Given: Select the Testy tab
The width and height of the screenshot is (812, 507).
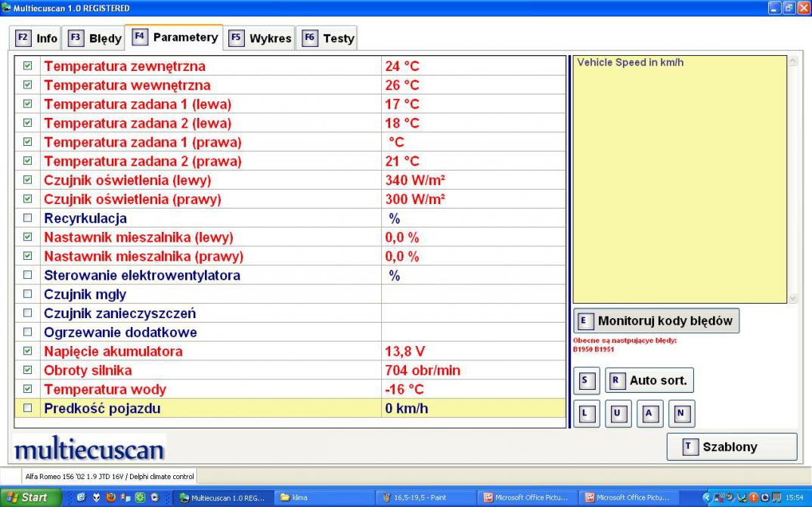Looking at the screenshot, I should pos(329,38).
